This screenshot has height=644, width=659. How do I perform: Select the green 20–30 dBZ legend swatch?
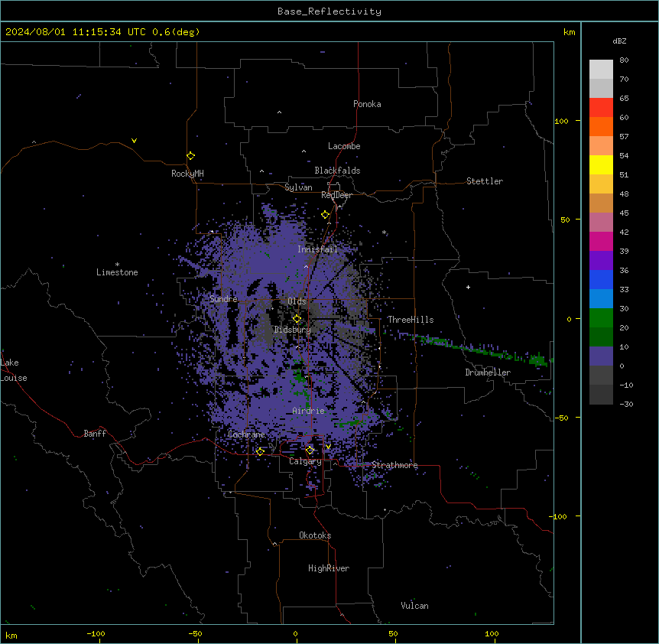[601, 318]
